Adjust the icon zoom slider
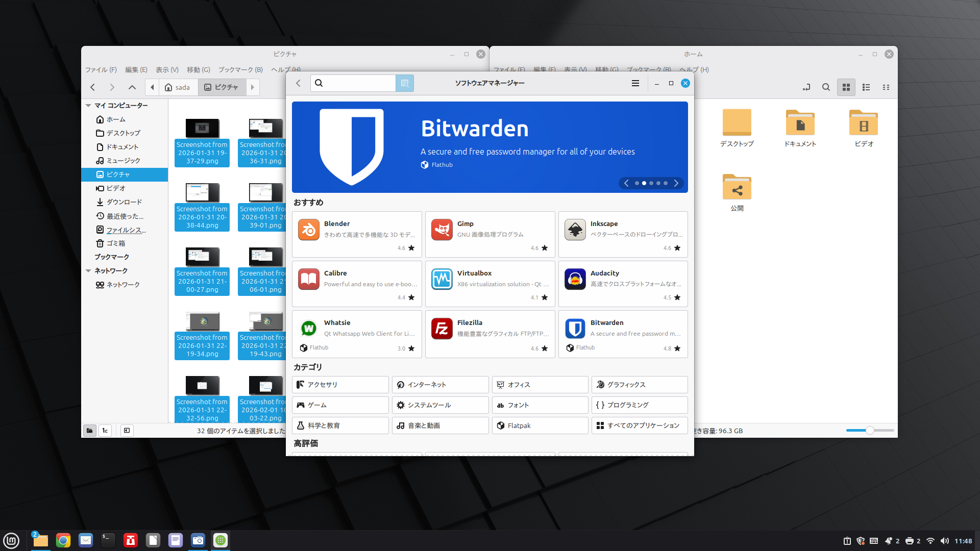The image size is (980, 551). [x=869, y=431]
